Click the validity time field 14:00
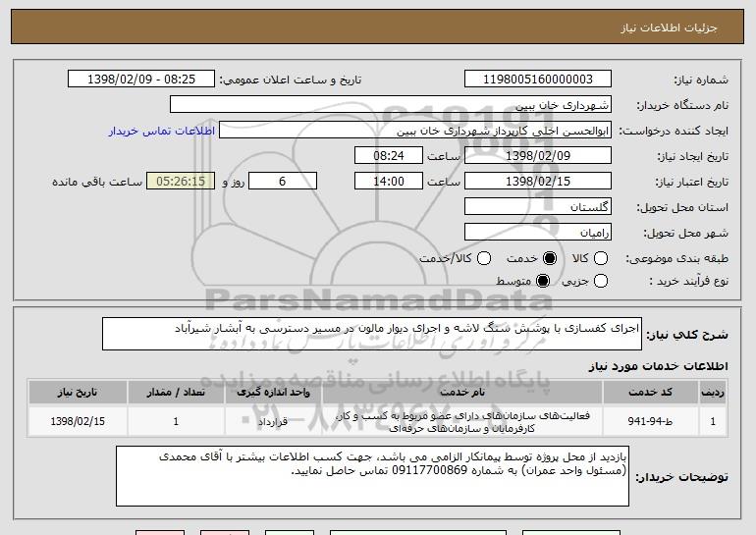This screenshot has height=535, width=756. pos(389,182)
